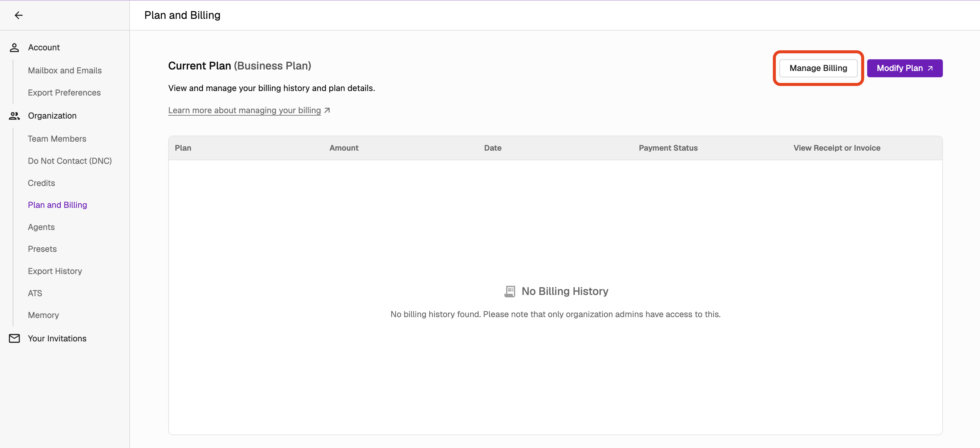Viewport: 980px width, 448px height.
Task: Click the Organization people icon
Action: click(x=14, y=116)
